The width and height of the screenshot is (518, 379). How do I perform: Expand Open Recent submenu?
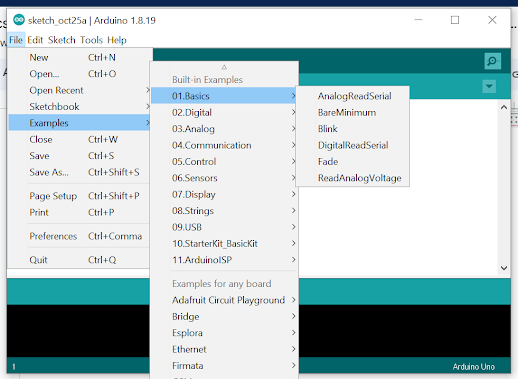79,90
